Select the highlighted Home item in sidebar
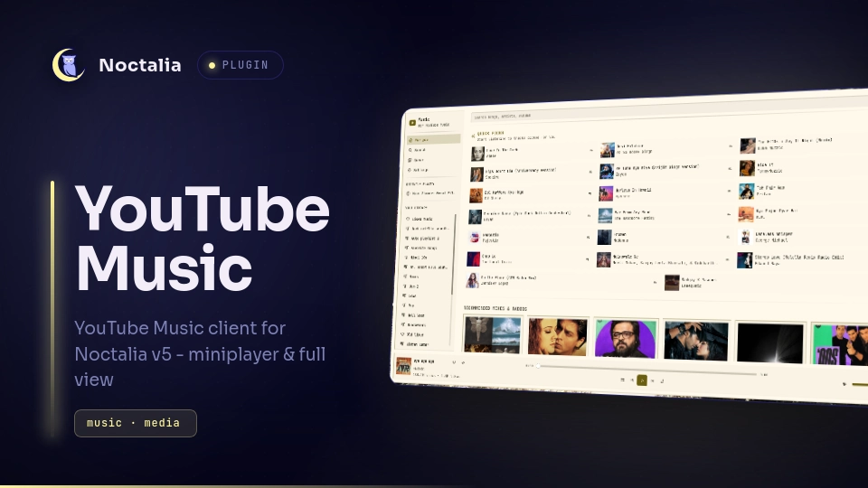868x488 pixels. 433,139
